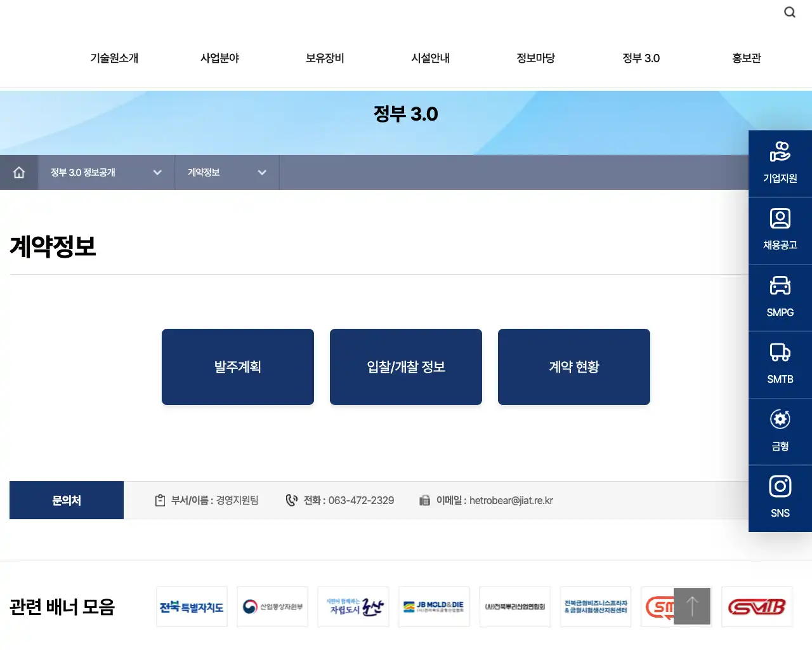Click the home icon in the breadcrumb bar
812x650 pixels.
point(19,172)
